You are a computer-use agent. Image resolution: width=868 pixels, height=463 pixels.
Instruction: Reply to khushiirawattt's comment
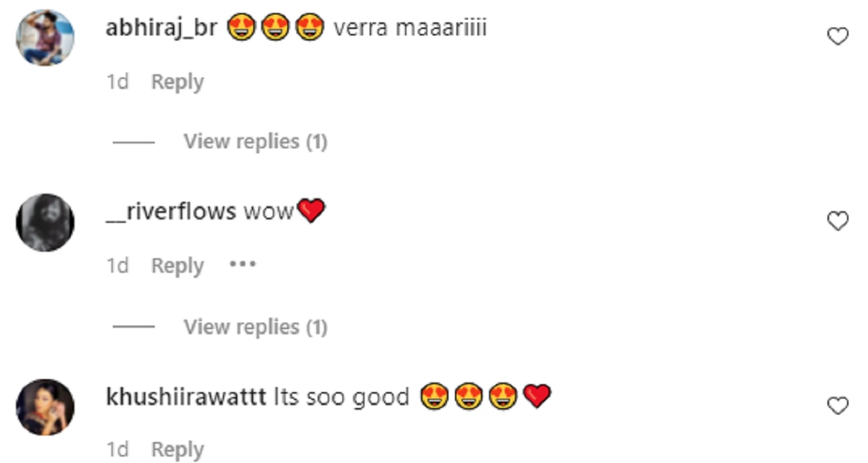click(x=177, y=450)
